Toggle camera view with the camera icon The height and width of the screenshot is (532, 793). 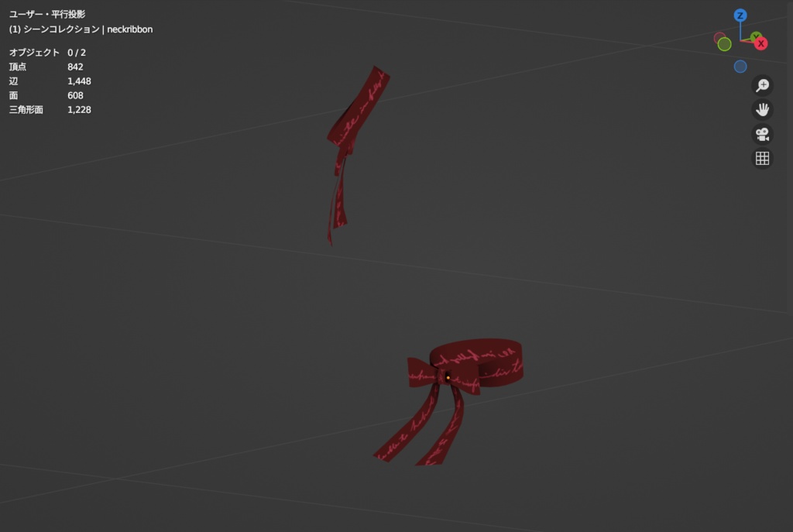(762, 134)
